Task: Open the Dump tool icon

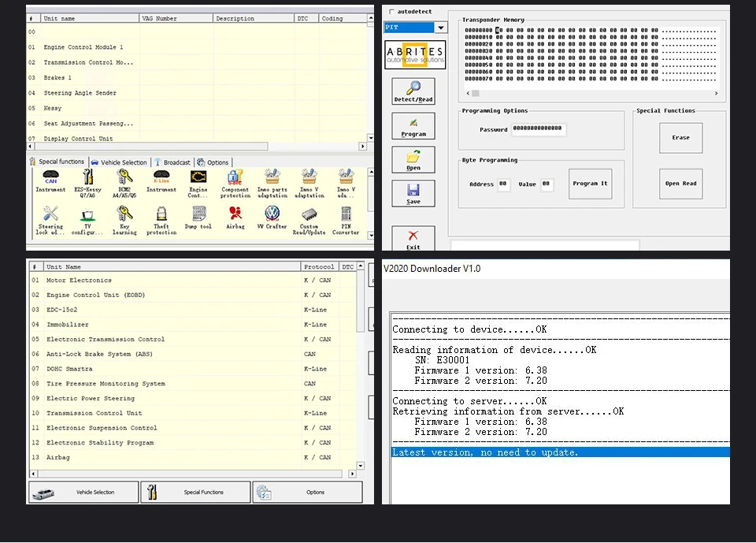Action: pos(198,218)
